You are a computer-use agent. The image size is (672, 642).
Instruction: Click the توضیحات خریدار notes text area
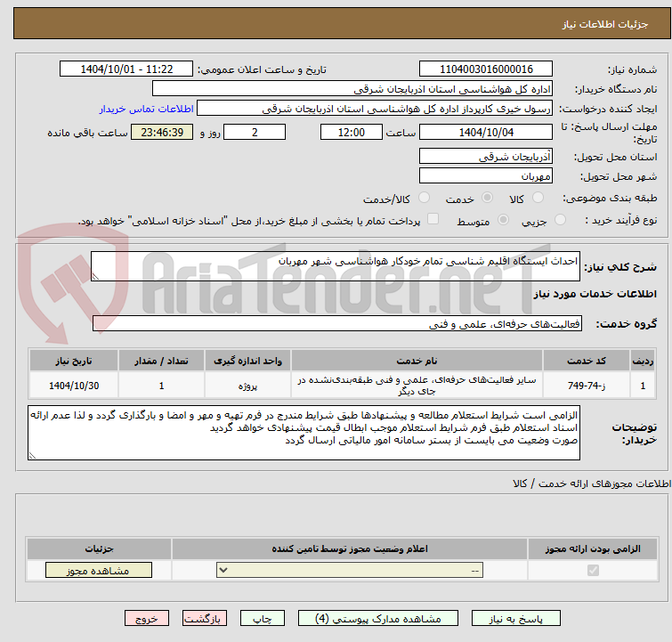pyautogui.click(x=304, y=433)
